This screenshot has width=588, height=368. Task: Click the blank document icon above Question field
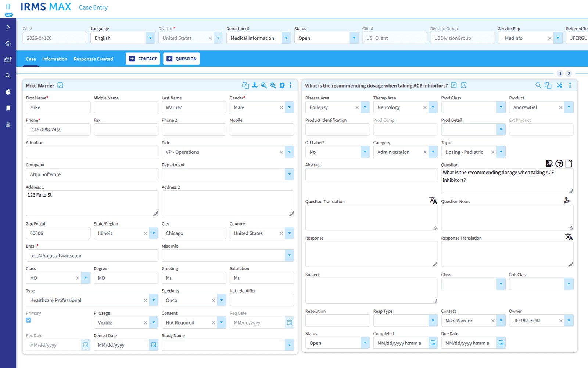point(569,164)
